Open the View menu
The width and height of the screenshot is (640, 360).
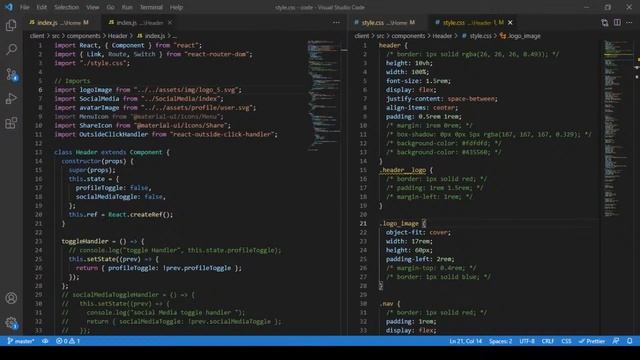coord(92,7)
